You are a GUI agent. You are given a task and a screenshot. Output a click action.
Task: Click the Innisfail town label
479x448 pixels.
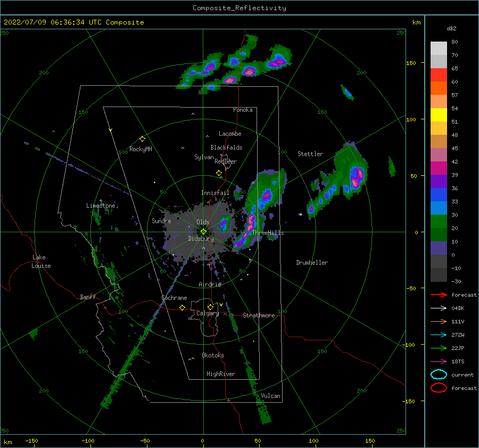(215, 193)
